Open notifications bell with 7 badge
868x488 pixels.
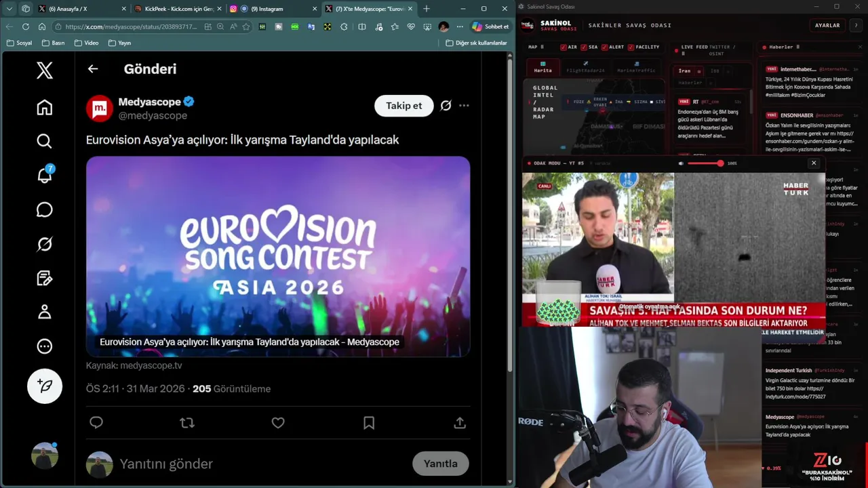tap(45, 175)
